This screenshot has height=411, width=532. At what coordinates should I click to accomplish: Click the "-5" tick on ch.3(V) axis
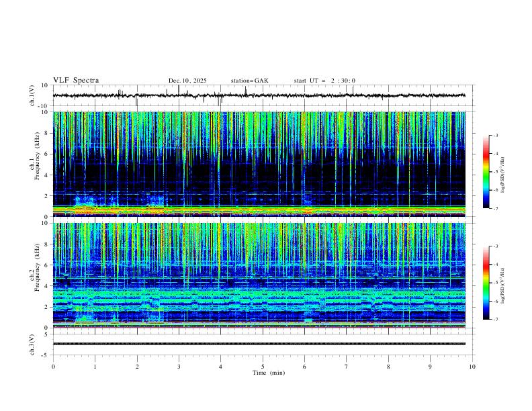(46, 355)
